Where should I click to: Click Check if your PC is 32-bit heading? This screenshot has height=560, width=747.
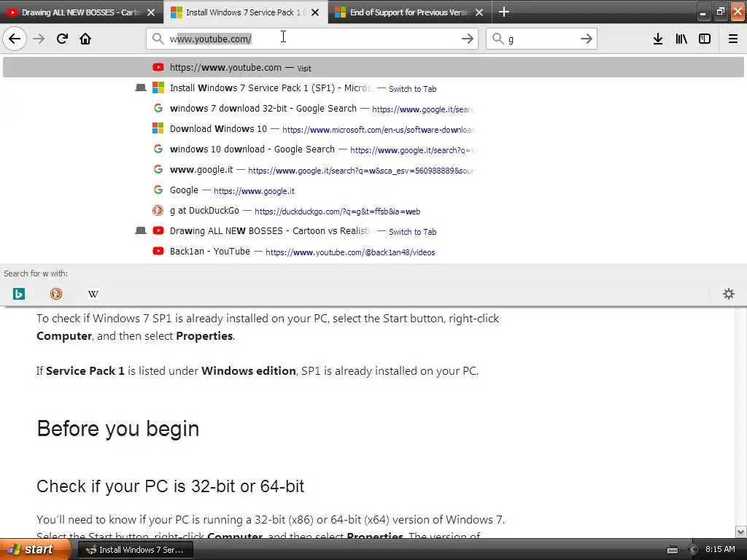click(170, 486)
